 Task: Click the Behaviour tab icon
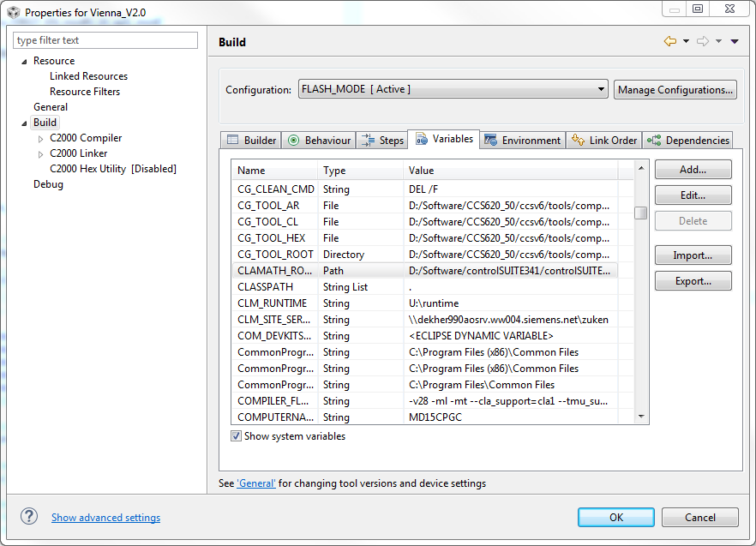click(x=293, y=140)
